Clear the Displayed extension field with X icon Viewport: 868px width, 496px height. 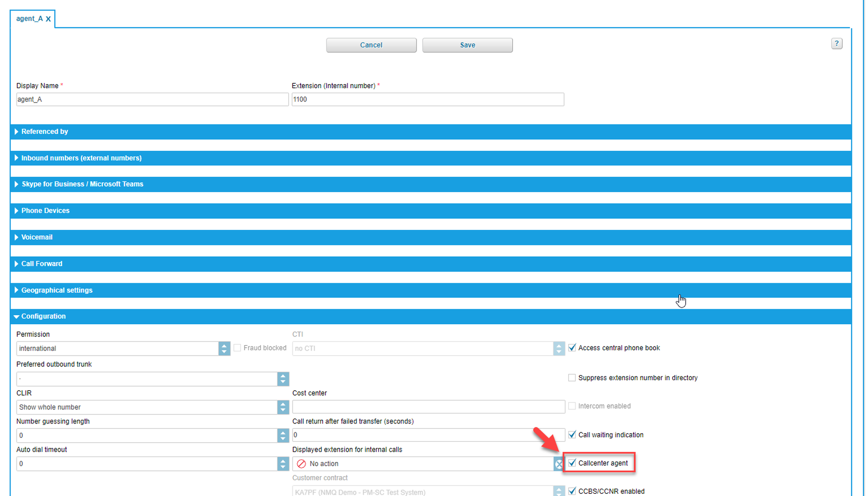[x=559, y=464]
